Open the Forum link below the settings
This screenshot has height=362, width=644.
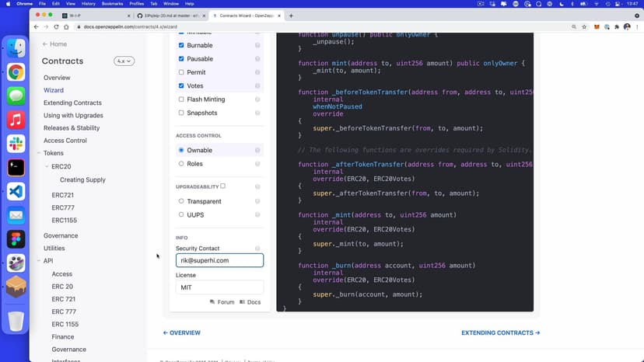click(222, 302)
